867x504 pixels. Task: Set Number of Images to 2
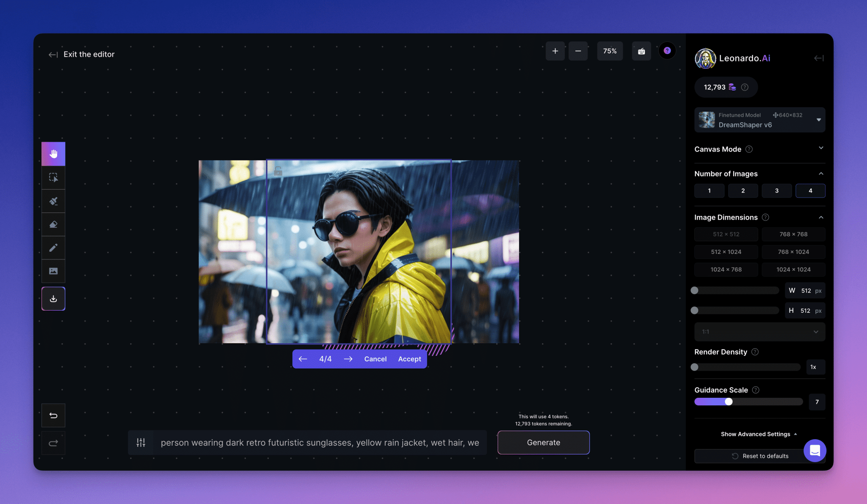(x=743, y=191)
